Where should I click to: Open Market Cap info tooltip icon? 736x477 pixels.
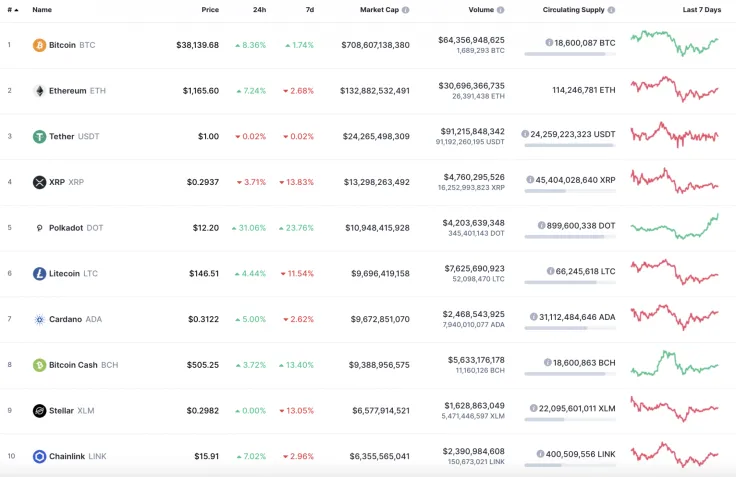point(406,10)
